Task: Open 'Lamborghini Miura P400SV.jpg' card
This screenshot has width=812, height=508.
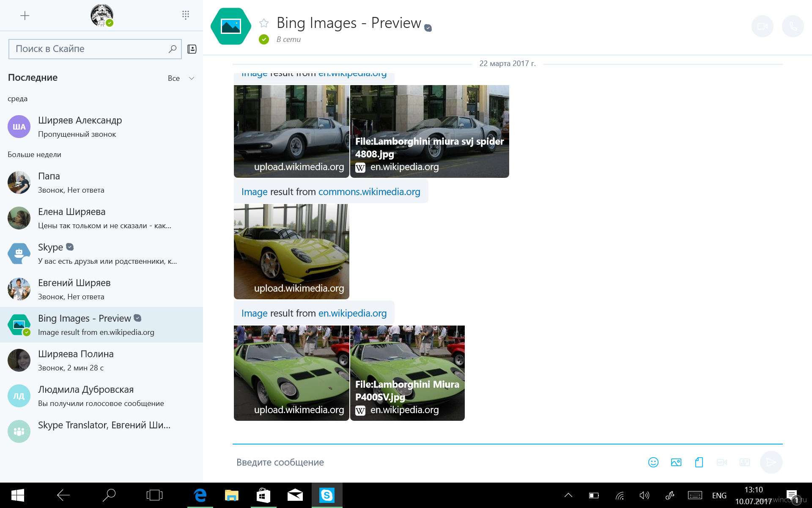Action: [x=407, y=373]
